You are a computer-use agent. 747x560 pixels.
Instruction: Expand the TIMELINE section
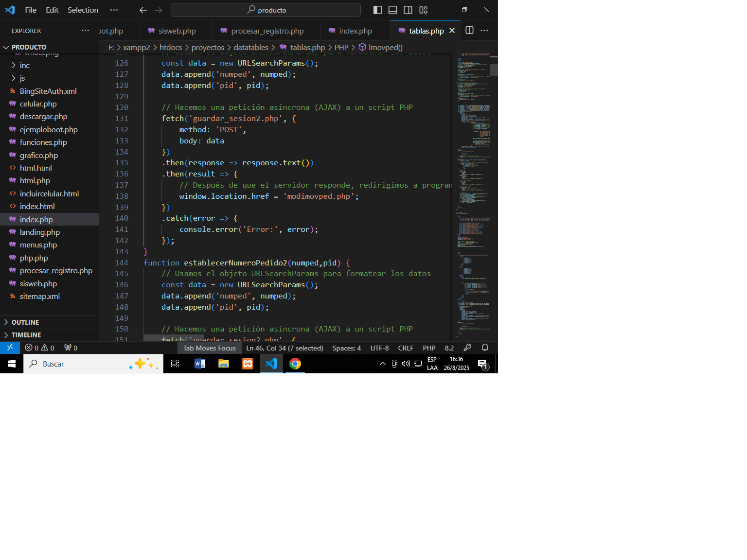pos(26,335)
